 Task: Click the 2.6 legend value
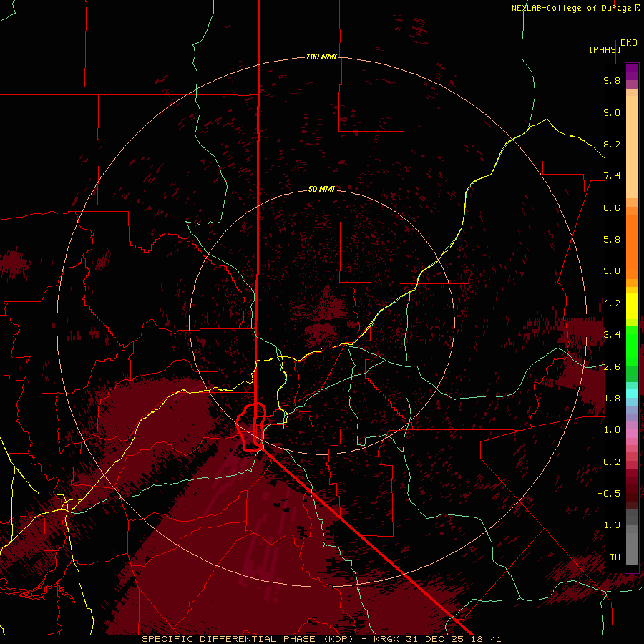pyautogui.click(x=612, y=367)
